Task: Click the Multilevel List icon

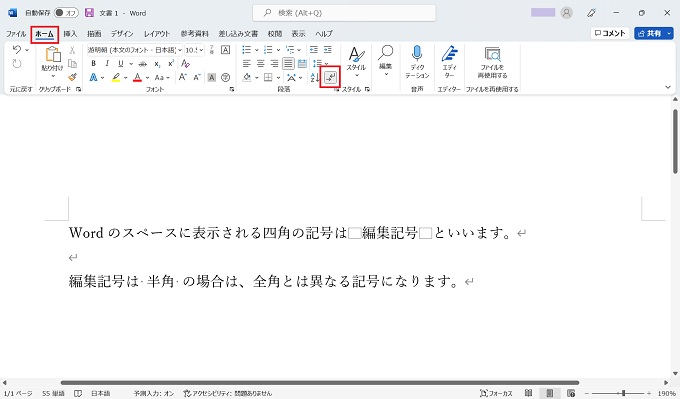Action: coord(290,49)
